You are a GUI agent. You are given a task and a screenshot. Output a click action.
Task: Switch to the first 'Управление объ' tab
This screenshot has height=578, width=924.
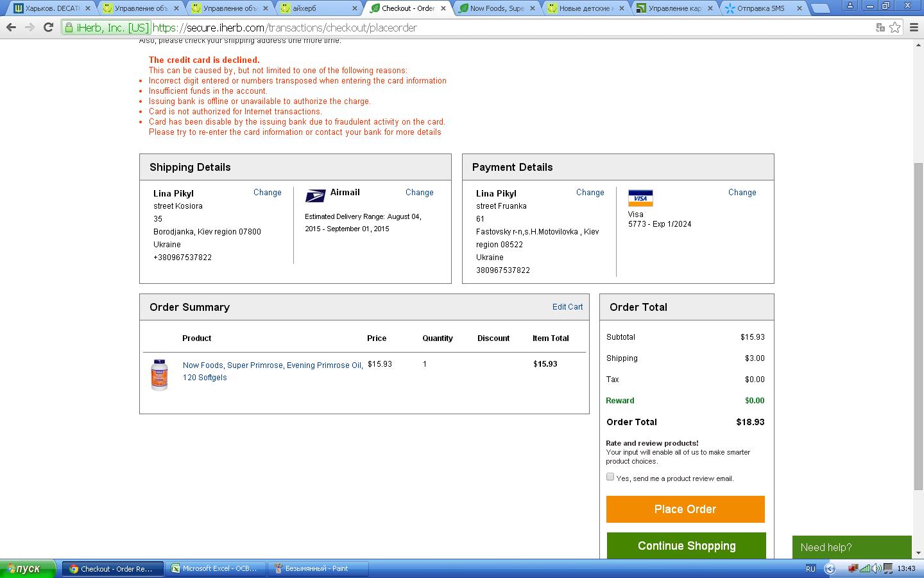tap(141, 8)
